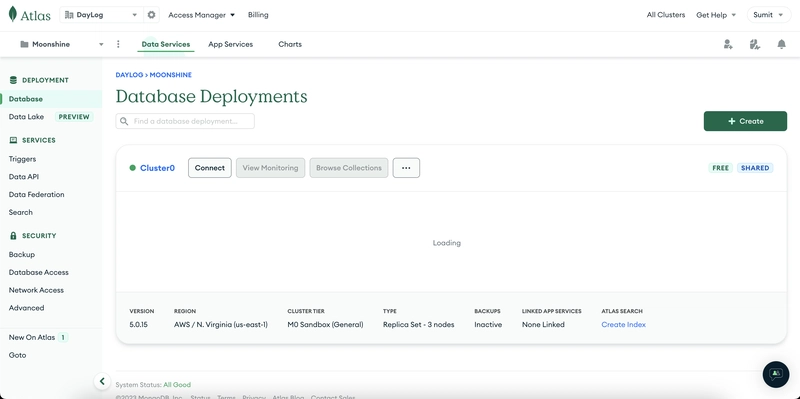Click the Browse Collections button
The height and width of the screenshot is (399, 800).
click(x=349, y=168)
